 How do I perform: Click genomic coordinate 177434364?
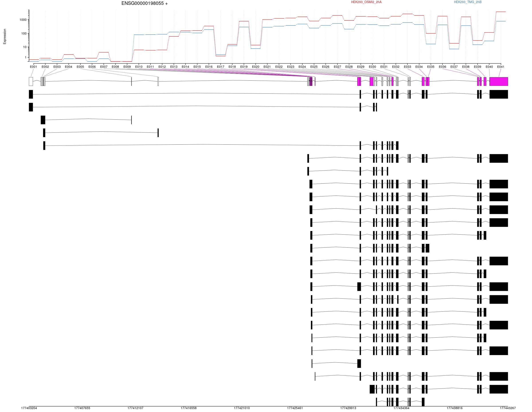click(x=401, y=408)
